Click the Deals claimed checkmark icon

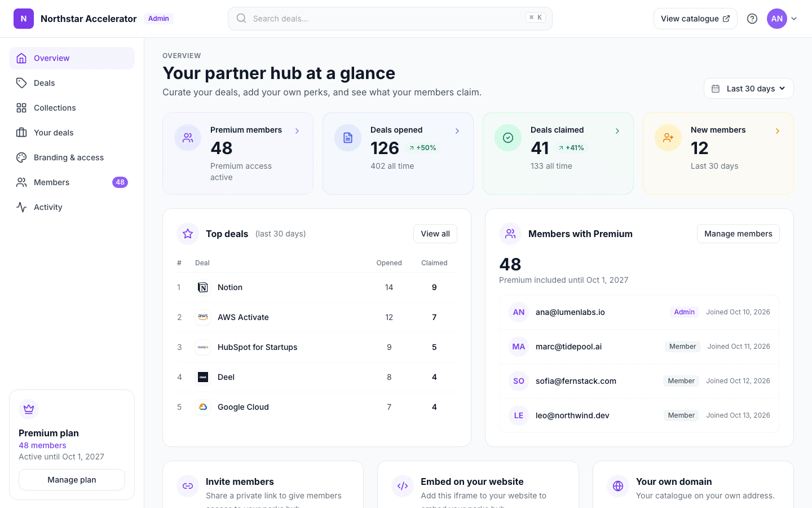[x=508, y=138]
